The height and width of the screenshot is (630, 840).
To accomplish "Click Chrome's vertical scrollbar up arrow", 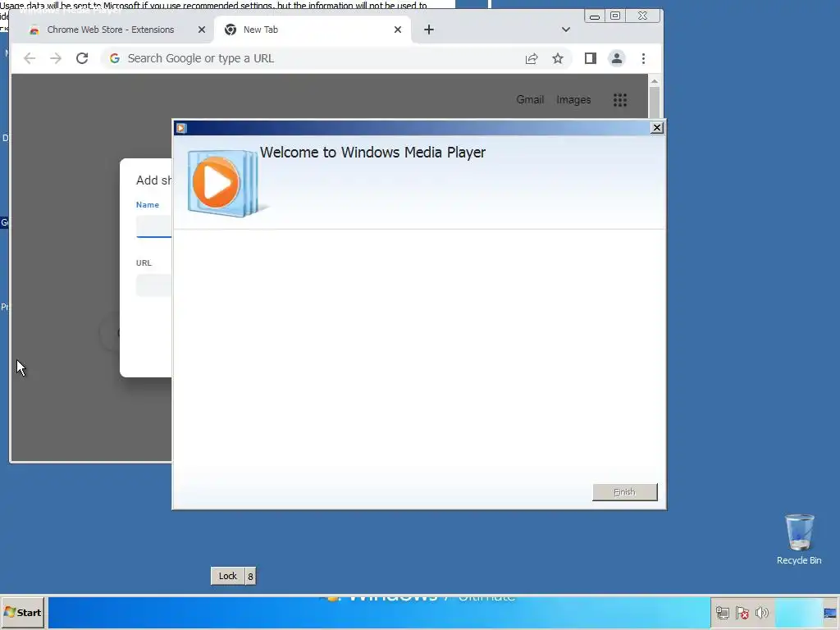I will (654, 81).
